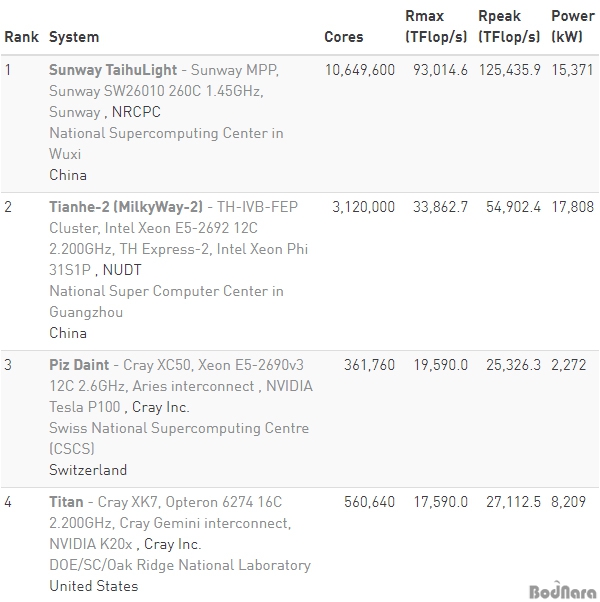Viewport: 600px width, 602px height.
Task: Click the 17,808 power value for Tianhe-2
Action: (x=572, y=207)
